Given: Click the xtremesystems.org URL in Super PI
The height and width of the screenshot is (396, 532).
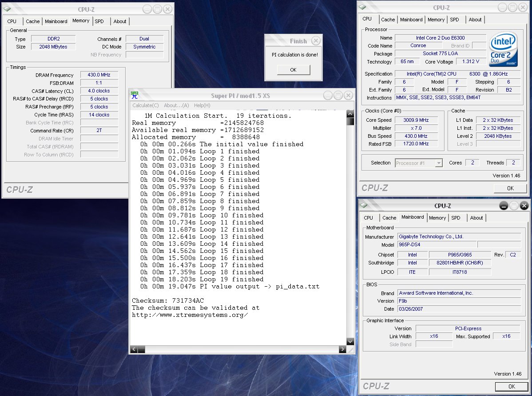Looking at the screenshot, I should 190,315.
